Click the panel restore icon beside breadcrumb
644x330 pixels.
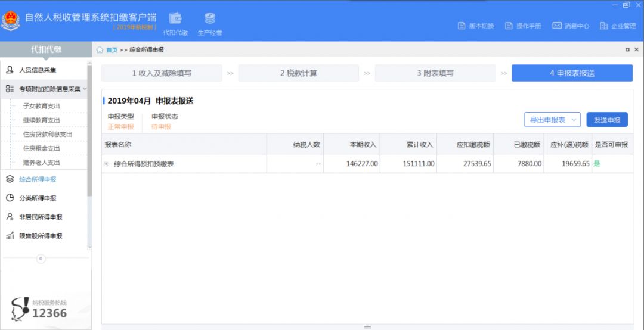(627, 49)
